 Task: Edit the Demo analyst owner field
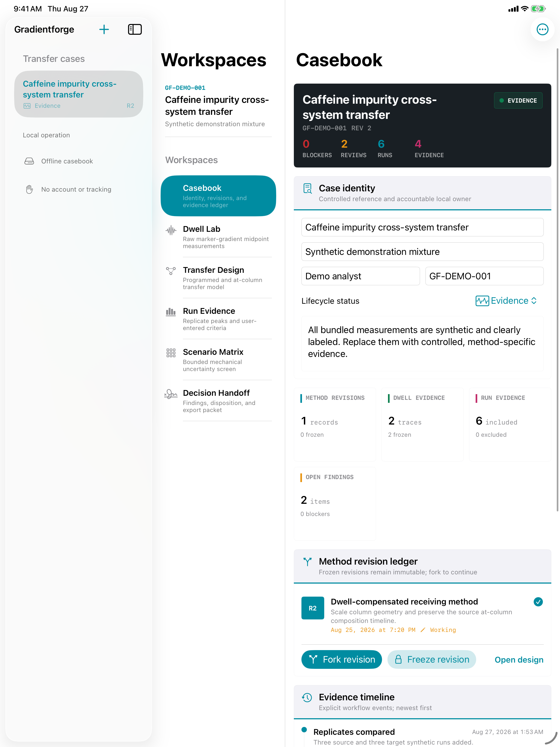[x=361, y=276]
